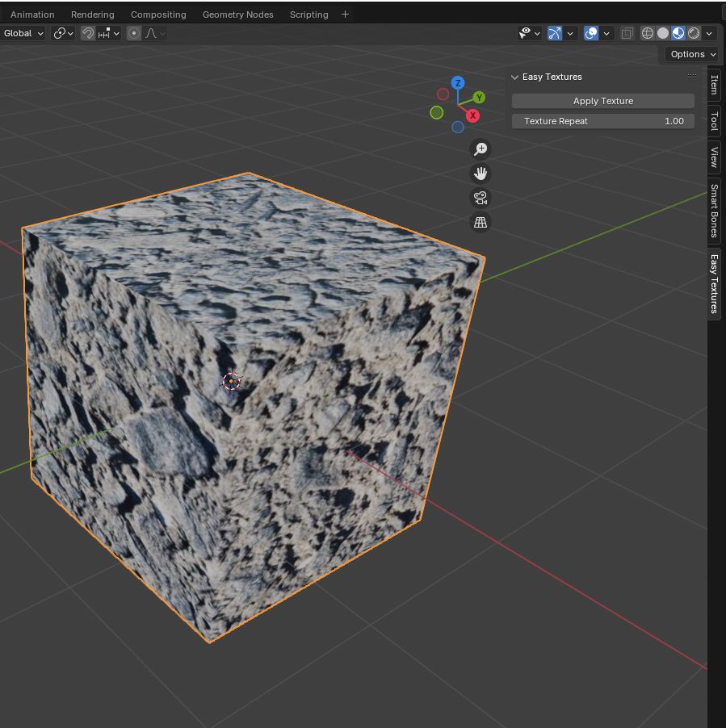Add a new workspace with the plus button
Image resolution: width=726 pixels, height=728 pixels.
pyautogui.click(x=345, y=14)
